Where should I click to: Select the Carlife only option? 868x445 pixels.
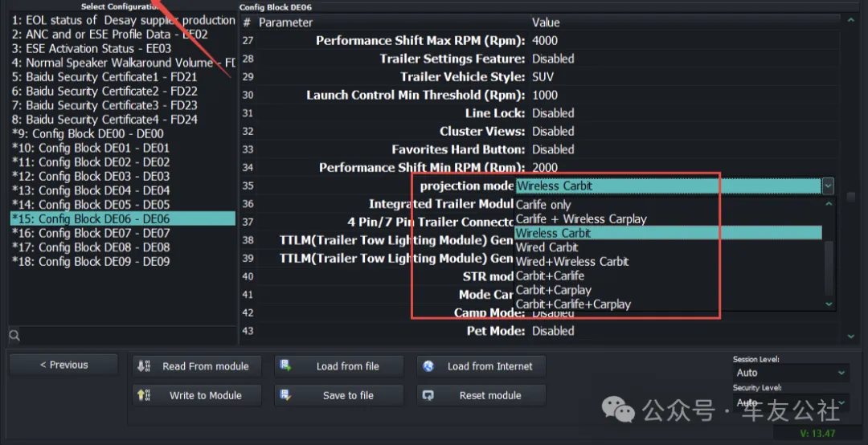[543, 205]
